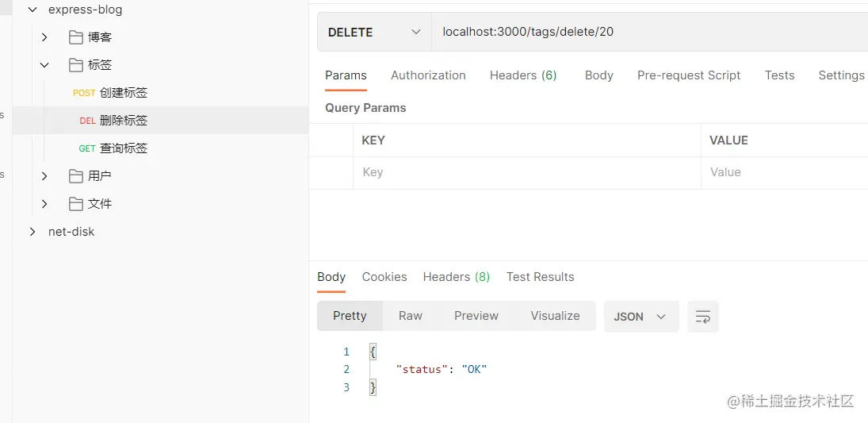The height and width of the screenshot is (423, 868).
Task: Click the 用户 folder icon
Action: click(x=76, y=176)
